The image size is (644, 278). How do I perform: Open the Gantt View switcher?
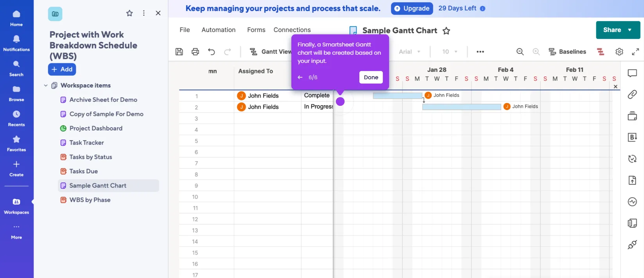pyautogui.click(x=271, y=52)
